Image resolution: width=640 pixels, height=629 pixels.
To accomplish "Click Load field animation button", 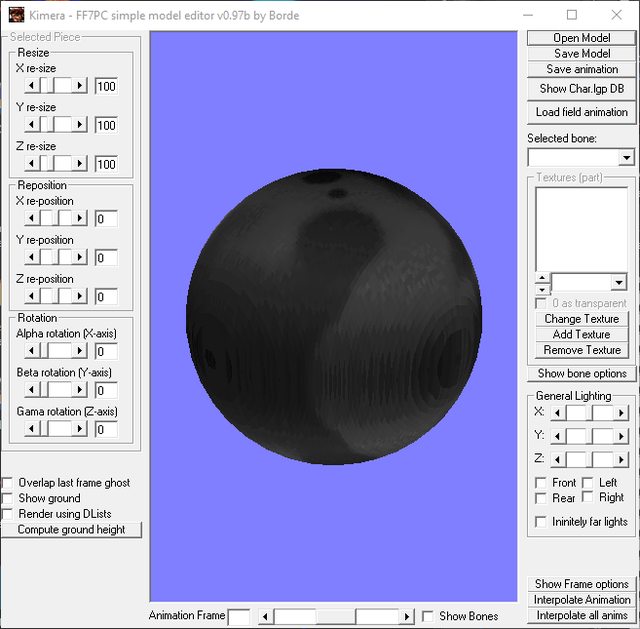I will [581, 112].
